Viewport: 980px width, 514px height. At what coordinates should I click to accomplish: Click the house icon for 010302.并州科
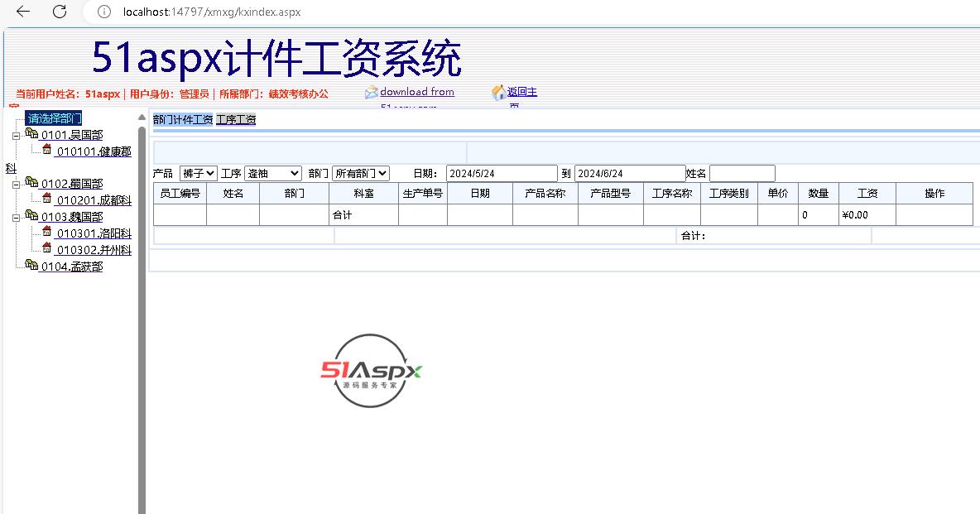point(47,248)
